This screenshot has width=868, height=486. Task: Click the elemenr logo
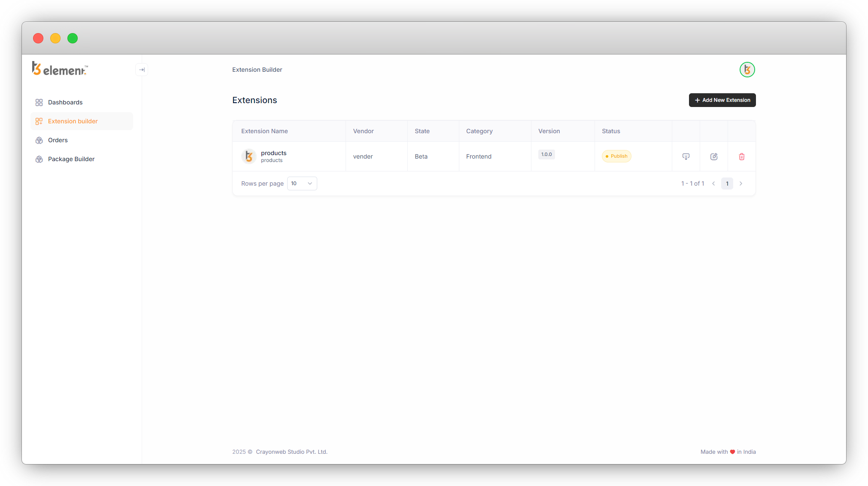point(60,69)
